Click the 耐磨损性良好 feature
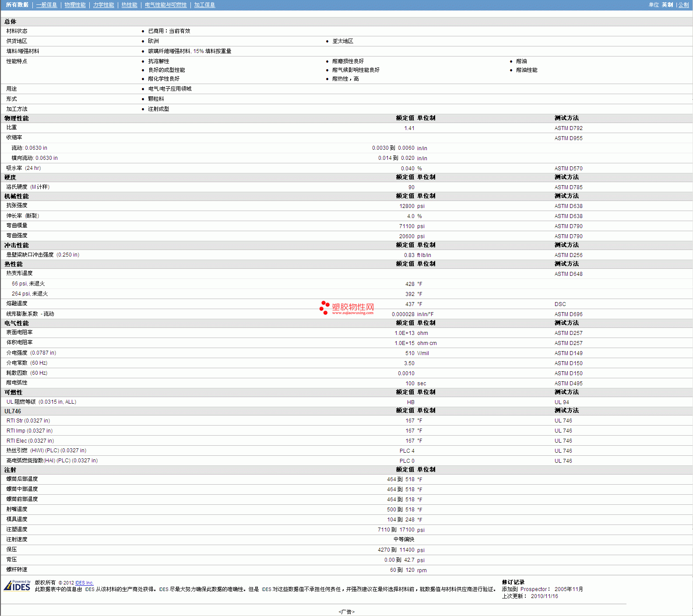 (x=348, y=61)
